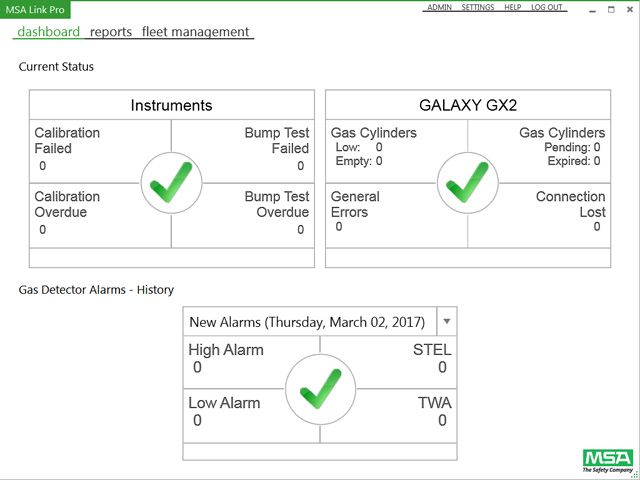Click the General Errors tile

coord(375,210)
